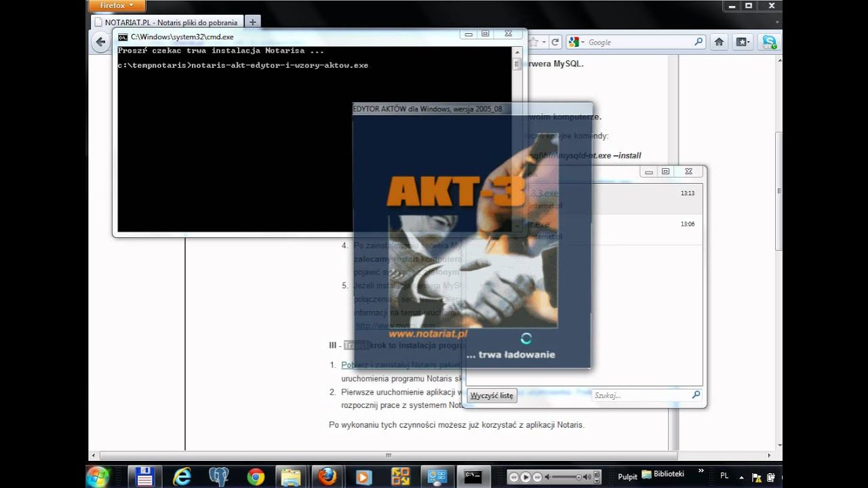Switch to the cmd console on taskbar
This screenshot has width=868, height=488.
tap(473, 476)
